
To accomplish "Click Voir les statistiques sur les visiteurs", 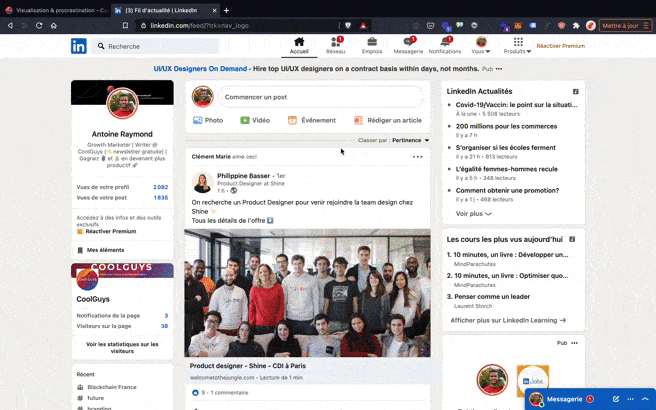I will pyautogui.click(x=122, y=348).
